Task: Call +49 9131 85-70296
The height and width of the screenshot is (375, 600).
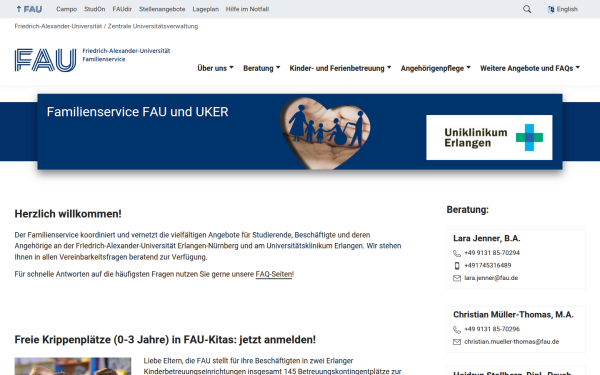Action: pyautogui.click(x=492, y=329)
